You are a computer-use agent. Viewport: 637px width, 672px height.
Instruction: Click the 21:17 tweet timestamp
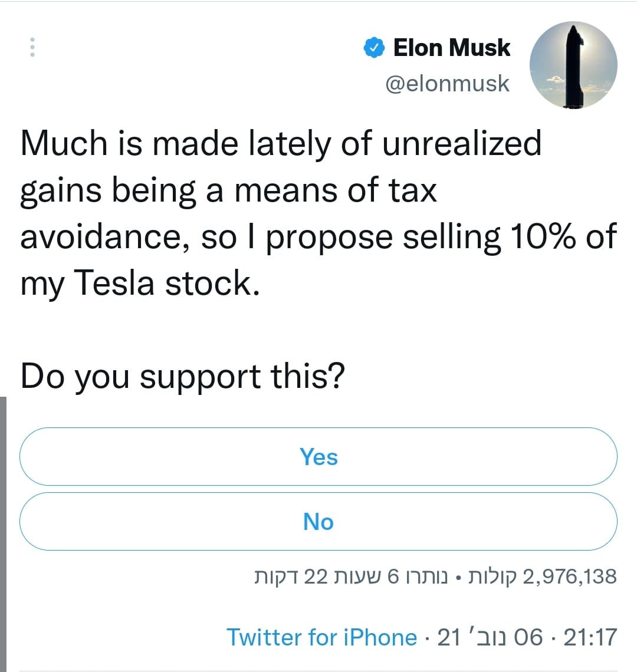tap(590, 637)
